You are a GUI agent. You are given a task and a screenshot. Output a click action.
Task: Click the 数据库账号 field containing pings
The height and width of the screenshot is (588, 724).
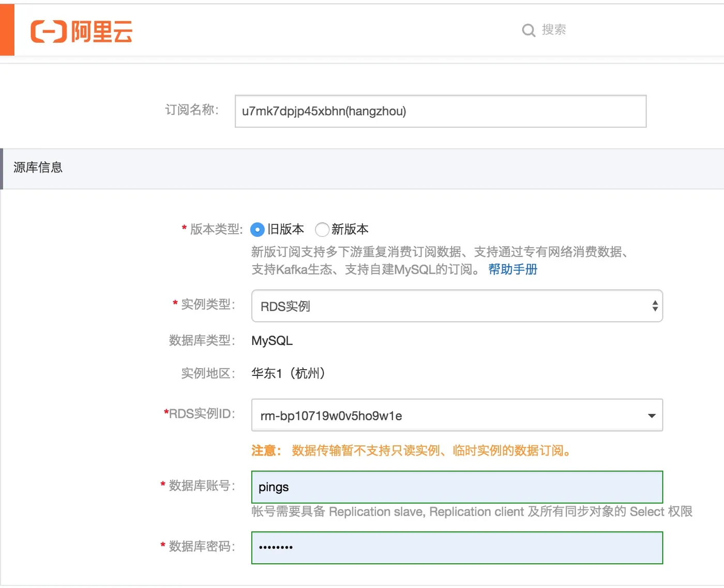(x=457, y=487)
